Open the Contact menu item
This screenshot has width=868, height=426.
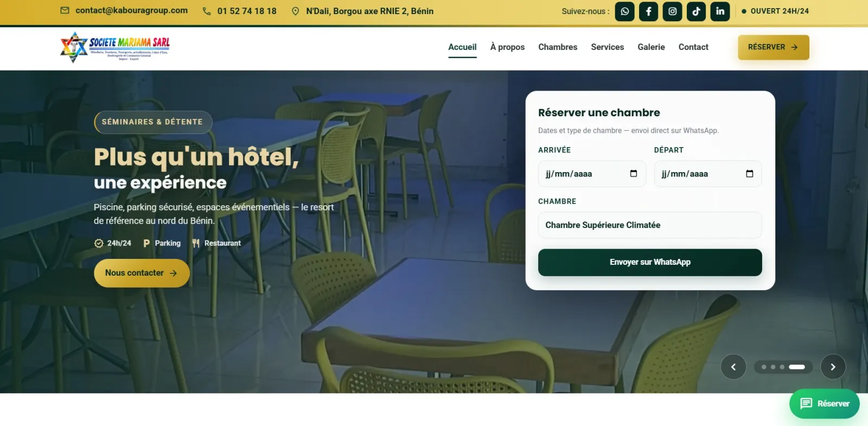point(693,47)
